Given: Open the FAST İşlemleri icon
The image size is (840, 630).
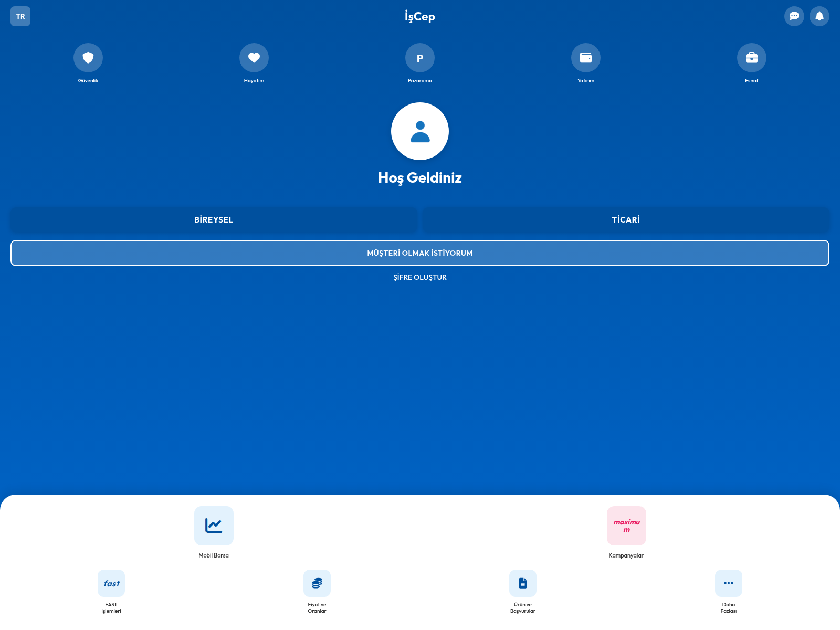Looking at the screenshot, I should [111, 583].
